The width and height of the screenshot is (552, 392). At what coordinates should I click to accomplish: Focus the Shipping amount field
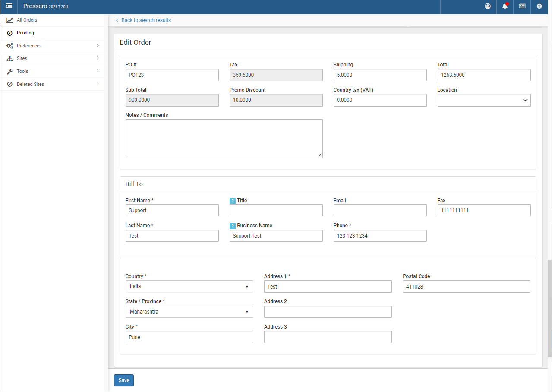(x=380, y=75)
